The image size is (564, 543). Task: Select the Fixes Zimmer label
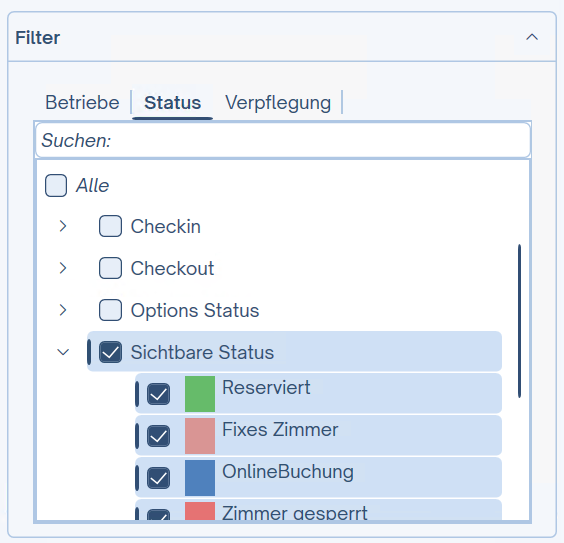coord(280,429)
